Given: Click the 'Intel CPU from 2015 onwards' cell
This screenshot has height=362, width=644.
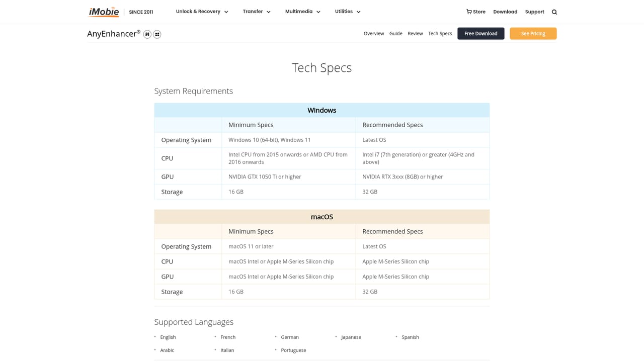Looking at the screenshot, I should 289,158.
